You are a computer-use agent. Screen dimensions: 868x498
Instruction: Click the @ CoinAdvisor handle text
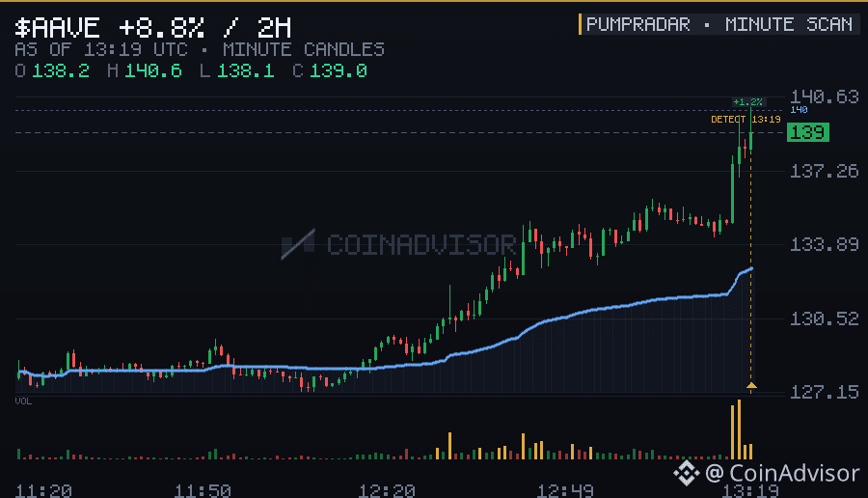point(782,474)
